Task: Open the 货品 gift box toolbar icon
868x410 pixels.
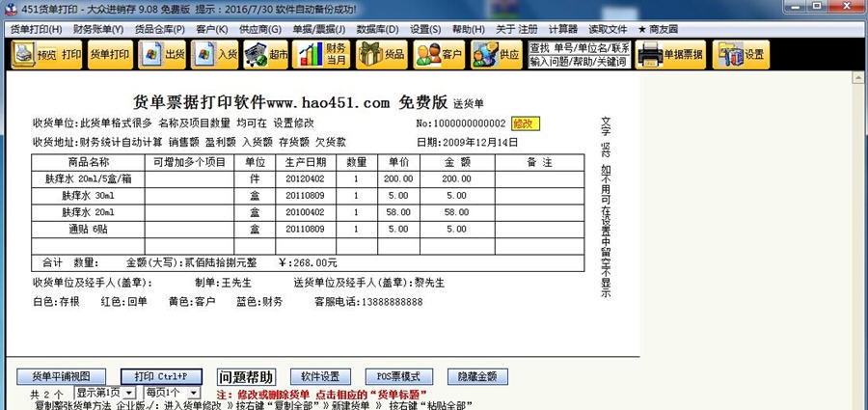Action: 381,54
